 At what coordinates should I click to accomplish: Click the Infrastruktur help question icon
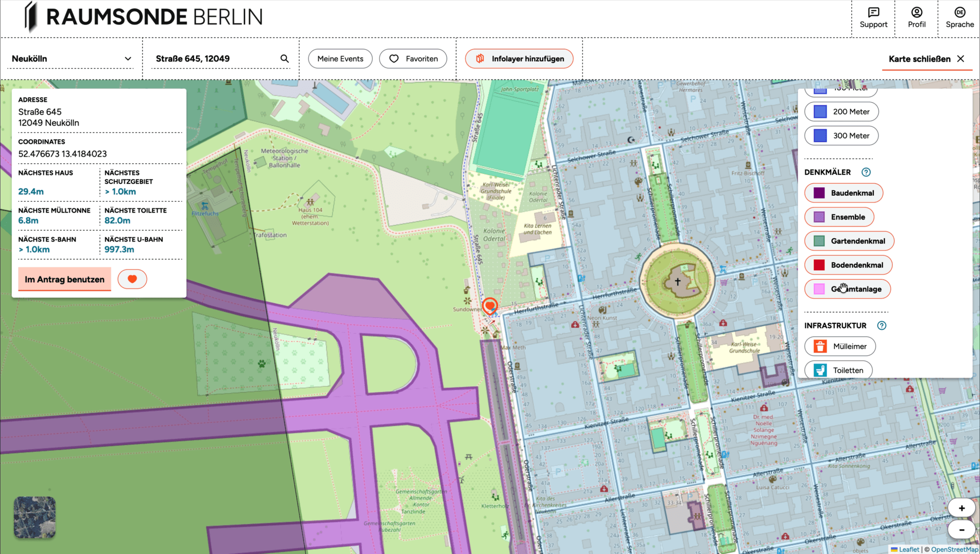click(881, 325)
